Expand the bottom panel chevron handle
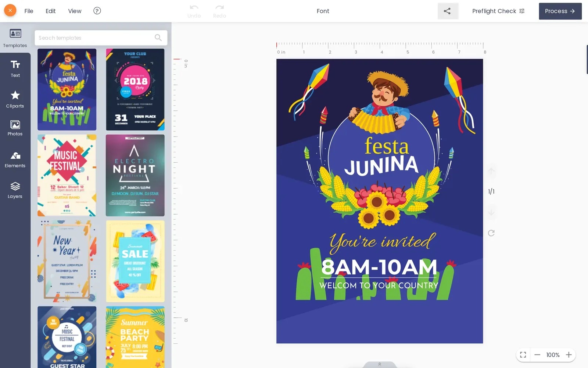Image resolution: width=588 pixels, height=368 pixels. click(380, 364)
